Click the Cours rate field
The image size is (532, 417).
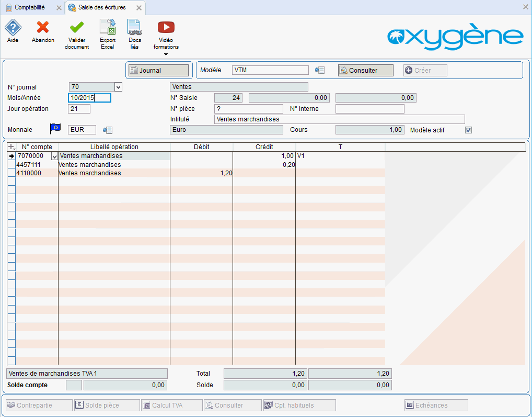tap(370, 130)
